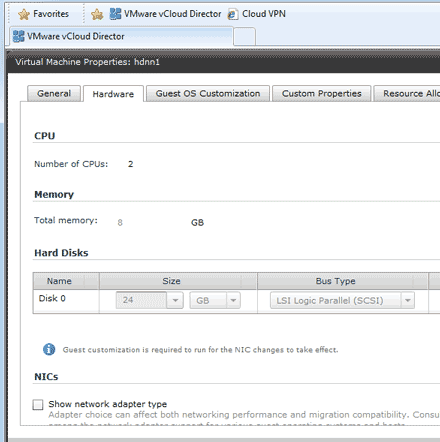Click the Cloud VPN page icon
This screenshot has width=440, height=442.
233,14
